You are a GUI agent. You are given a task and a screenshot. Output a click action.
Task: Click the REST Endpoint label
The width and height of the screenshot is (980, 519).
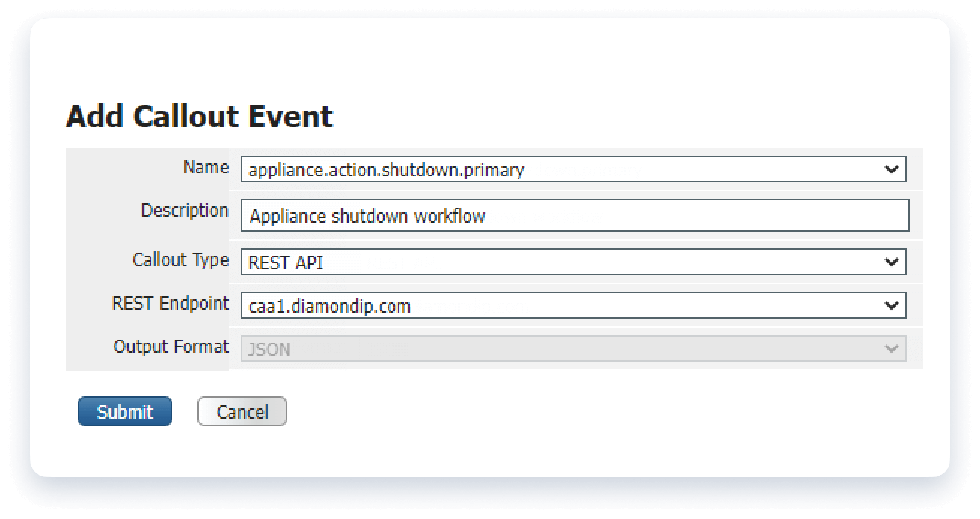click(x=171, y=304)
